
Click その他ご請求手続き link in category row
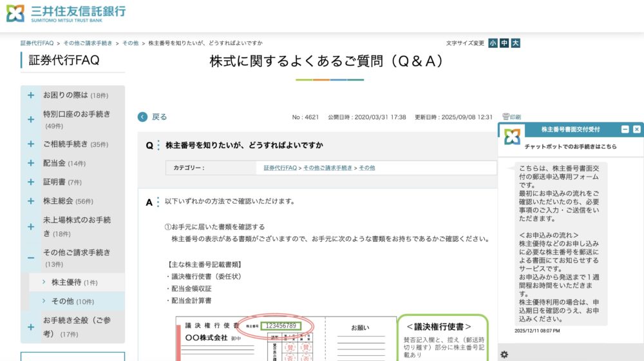[x=328, y=168]
